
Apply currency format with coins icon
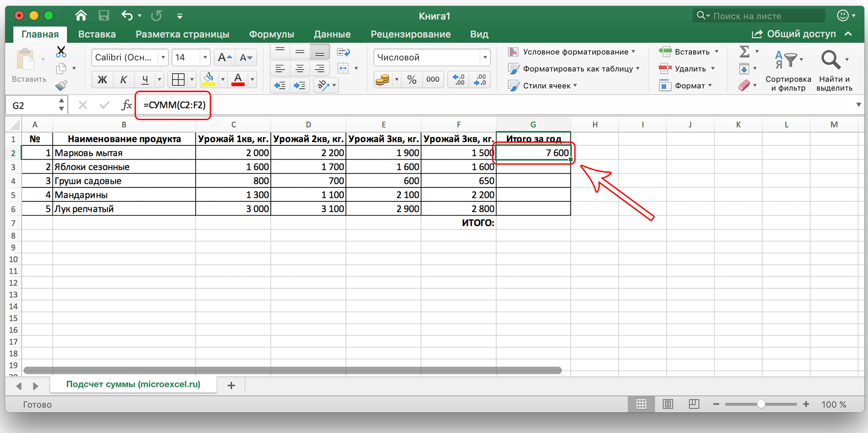[382, 79]
